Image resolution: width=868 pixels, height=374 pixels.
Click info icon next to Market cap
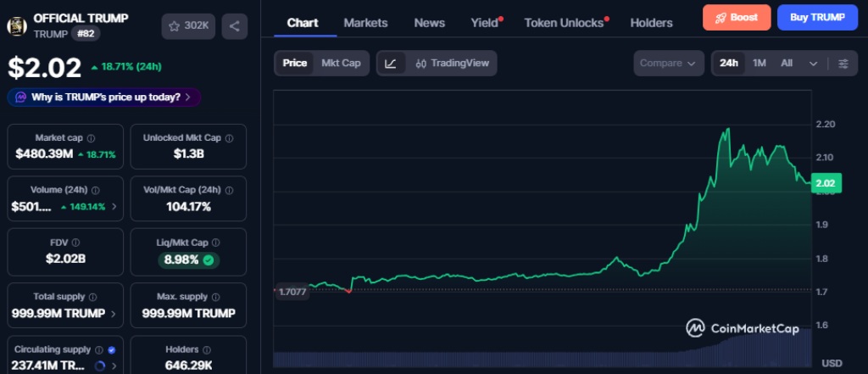point(92,138)
